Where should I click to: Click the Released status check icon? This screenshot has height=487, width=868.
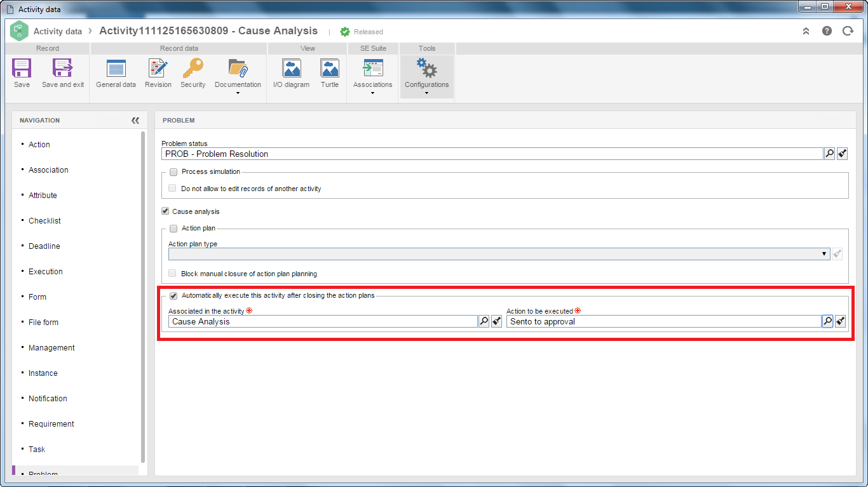345,31
